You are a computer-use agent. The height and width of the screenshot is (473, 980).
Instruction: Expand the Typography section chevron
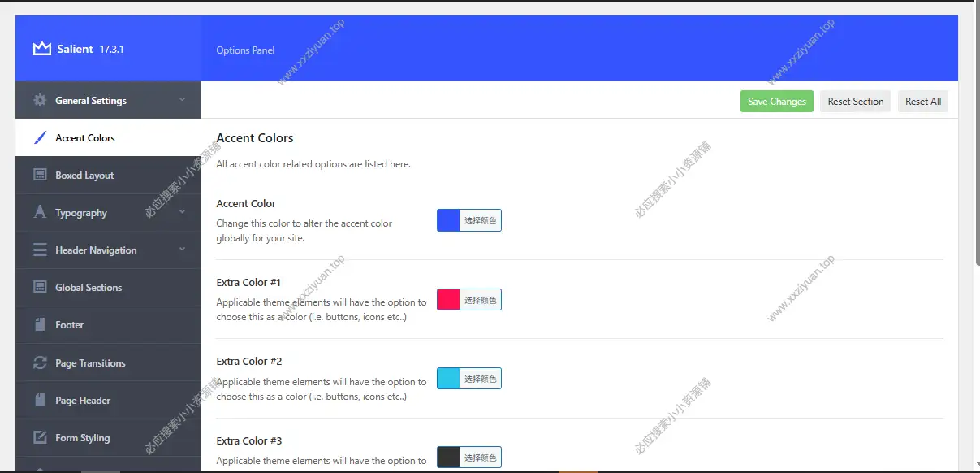click(x=182, y=212)
